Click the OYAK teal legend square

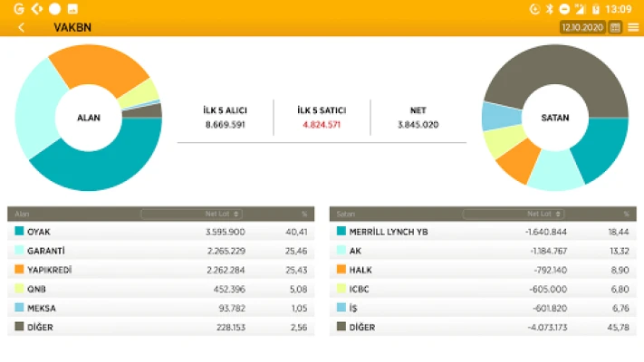(19, 232)
